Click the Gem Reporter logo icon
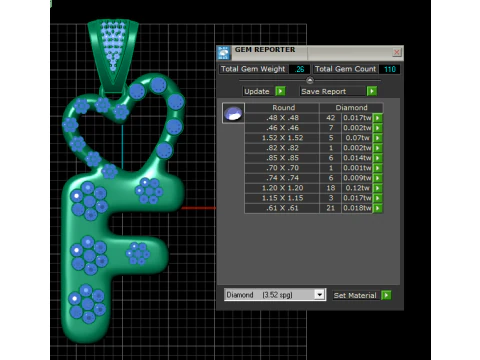This screenshot has width=480, height=360. pos(223,53)
